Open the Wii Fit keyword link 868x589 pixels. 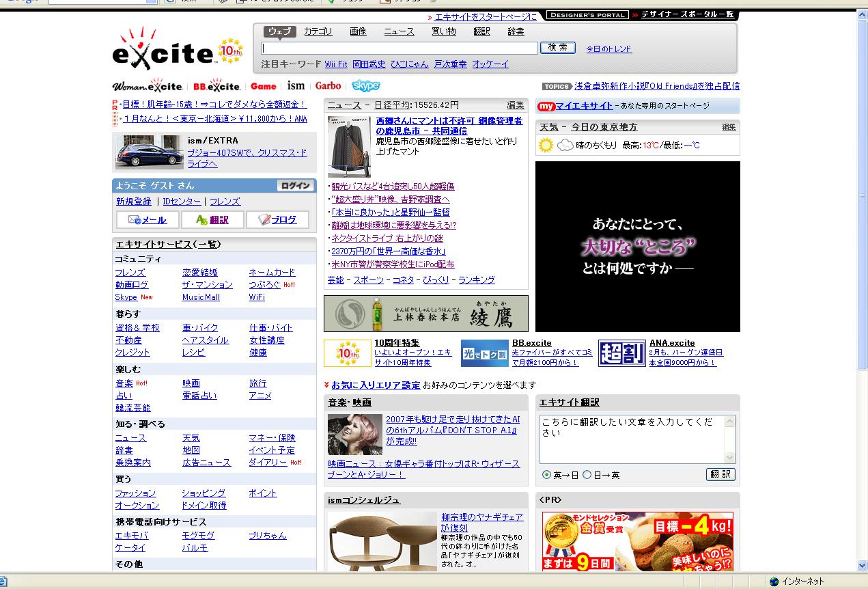pyautogui.click(x=336, y=64)
